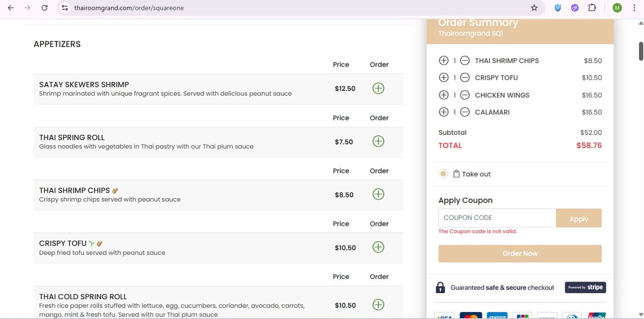This screenshot has height=319, width=644.
Task: Add Thai Spring Roll to the order
Action: 378,141
